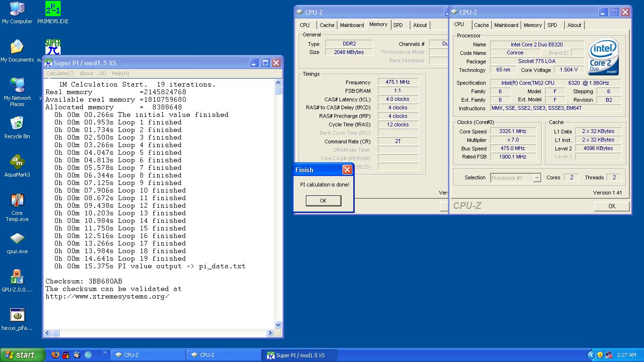Select CPU tab in front CPU-Z window
Screen dimensions: 644x362
pos(459,24)
